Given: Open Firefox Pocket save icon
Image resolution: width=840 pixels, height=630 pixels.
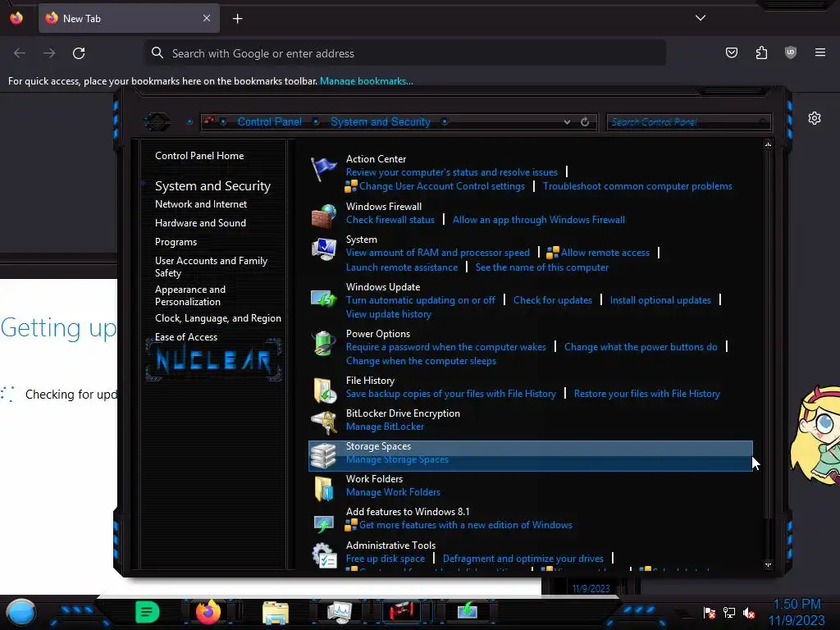Looking at the screenshot, I should point(731,52).
